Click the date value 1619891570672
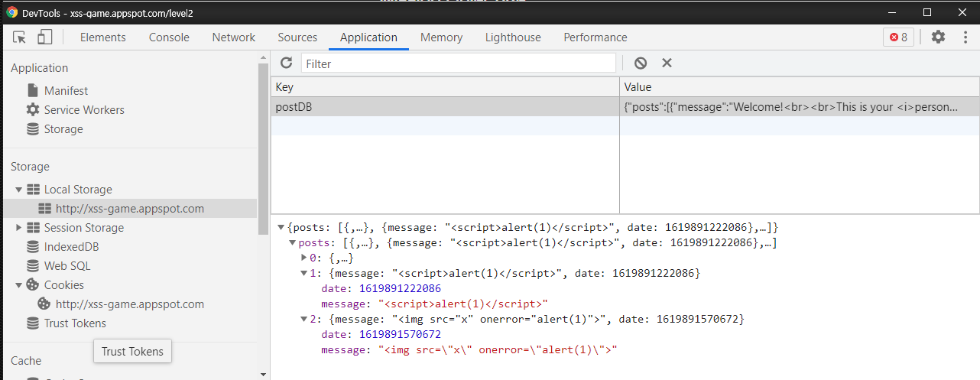This screenshot has height=380, width=980. pos(400,334)
